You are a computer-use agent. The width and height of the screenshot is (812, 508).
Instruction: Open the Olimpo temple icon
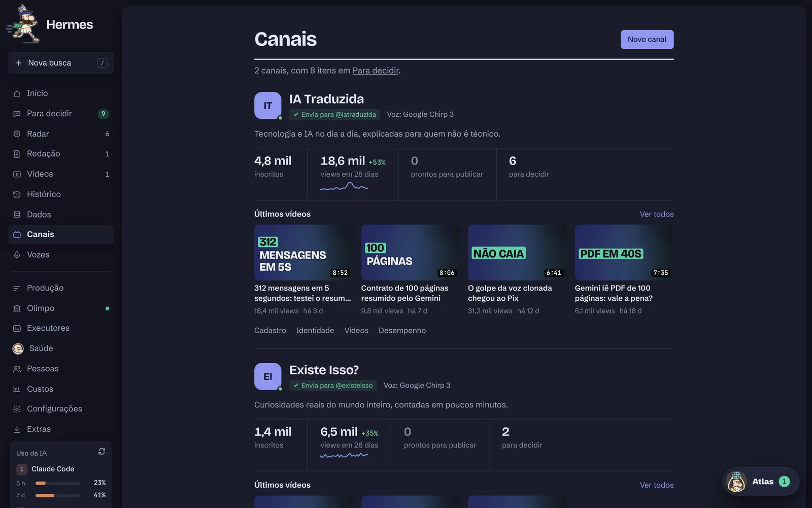click(17, 308)
